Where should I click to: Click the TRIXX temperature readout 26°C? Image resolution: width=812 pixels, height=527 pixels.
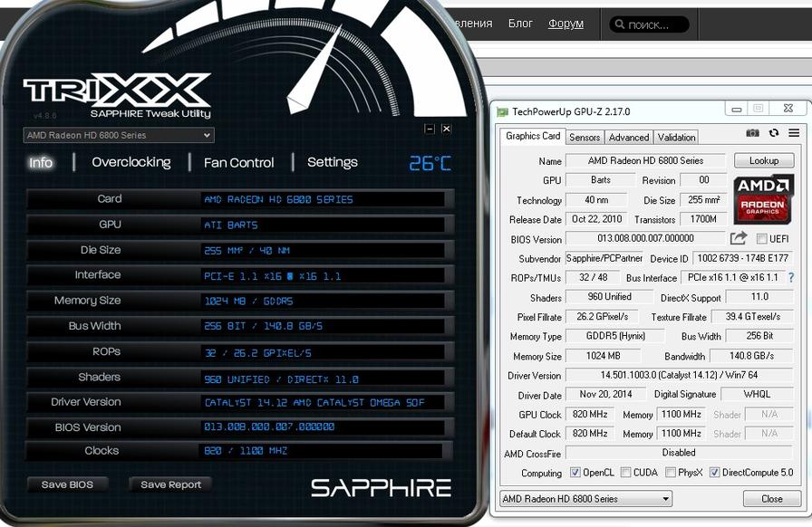430,164
